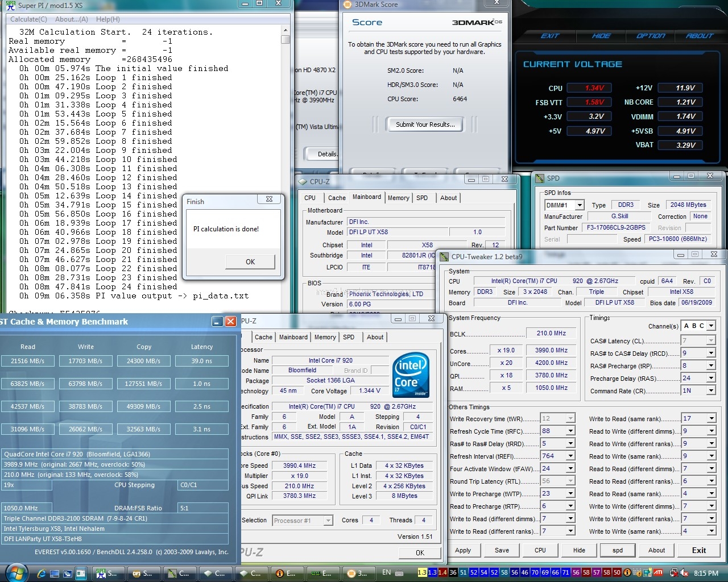The image size is (728, 582).
Task: Click OPTION in the voltage monitor
Action: coord(651,36)
